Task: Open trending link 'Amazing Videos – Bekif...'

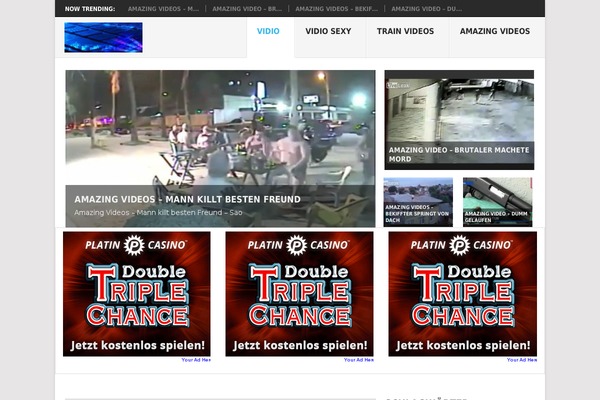Action: tap(336, 9)
